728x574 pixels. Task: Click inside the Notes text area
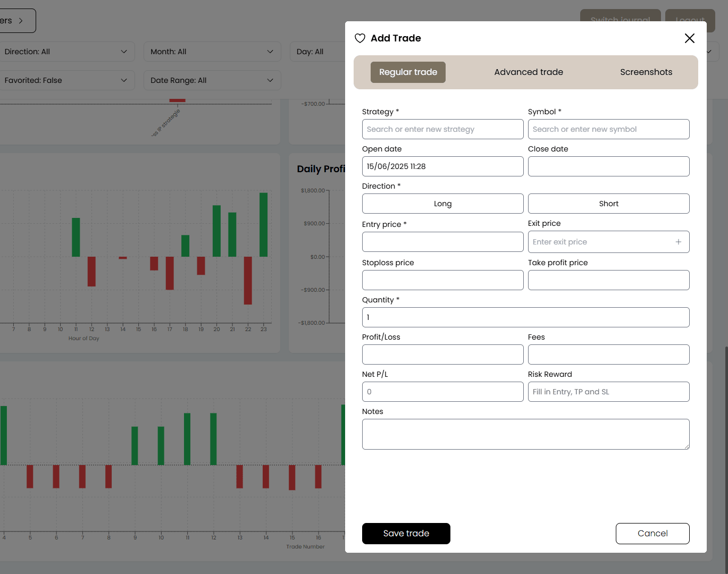tap(525, 434)
